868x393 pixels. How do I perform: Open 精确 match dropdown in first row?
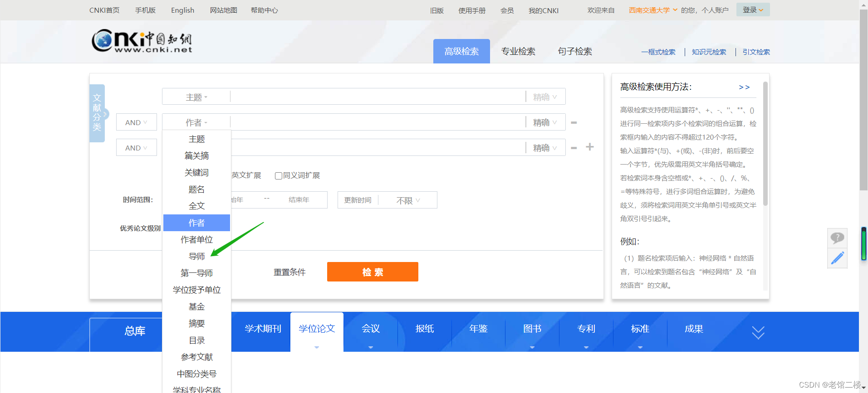(x=545, y=97)
